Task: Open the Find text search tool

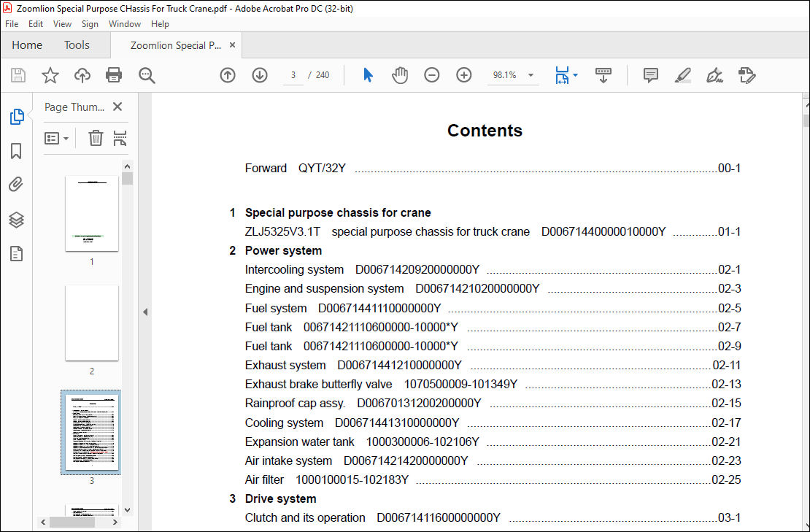Action: click(147, 75)
